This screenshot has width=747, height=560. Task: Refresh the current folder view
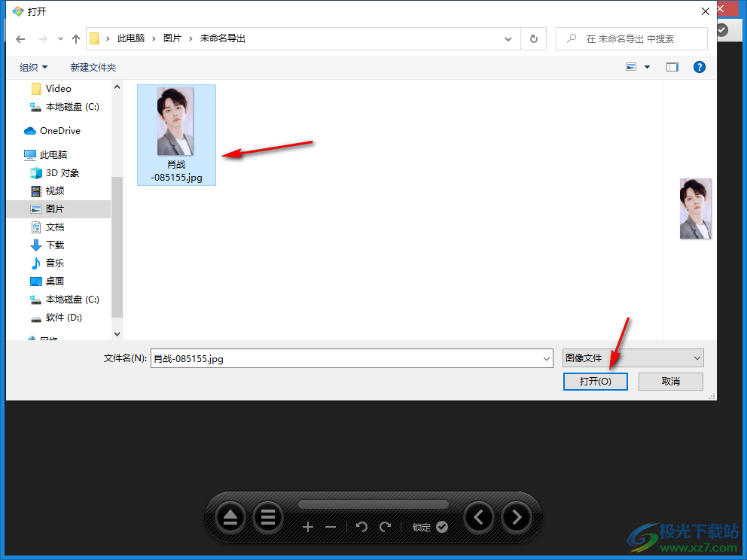534,39
